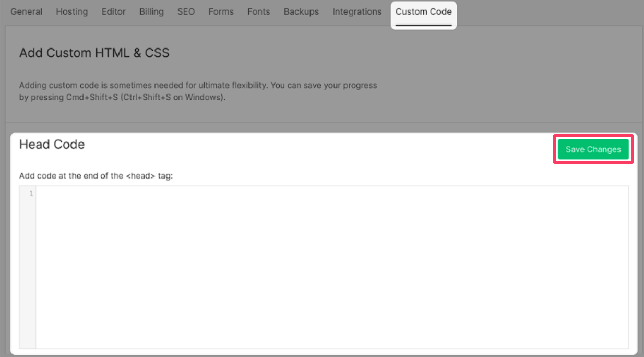The image size is (644, 357).
Task: Click the green Save Changes button
Action: tap(593, 149)
